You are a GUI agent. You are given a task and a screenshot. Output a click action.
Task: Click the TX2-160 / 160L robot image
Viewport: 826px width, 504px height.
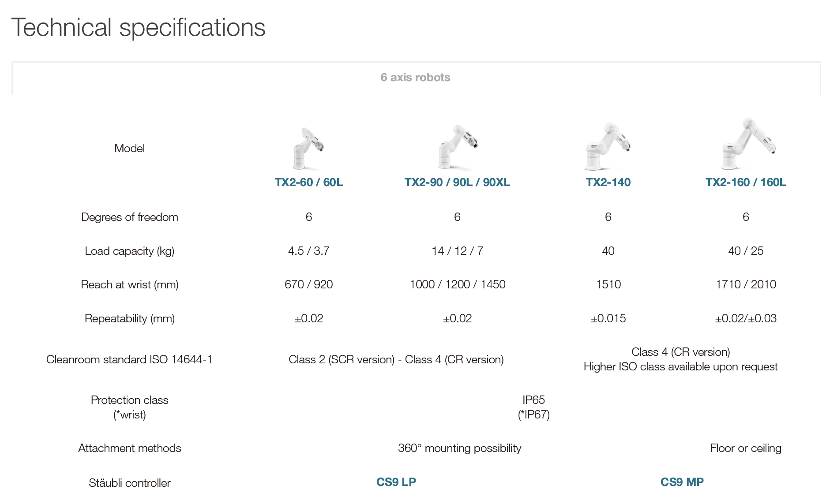[747, 144]
